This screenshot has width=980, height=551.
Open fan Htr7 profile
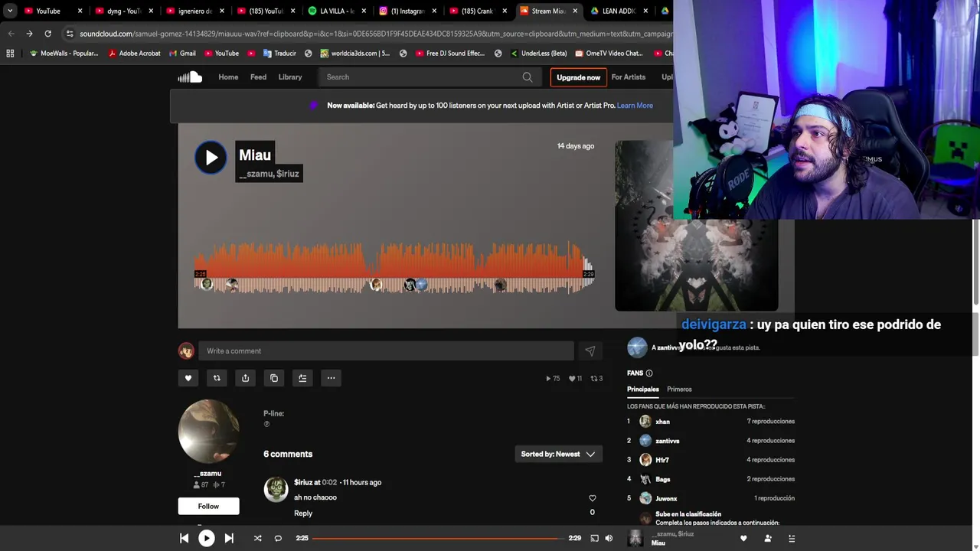click(x=661, y=460)
